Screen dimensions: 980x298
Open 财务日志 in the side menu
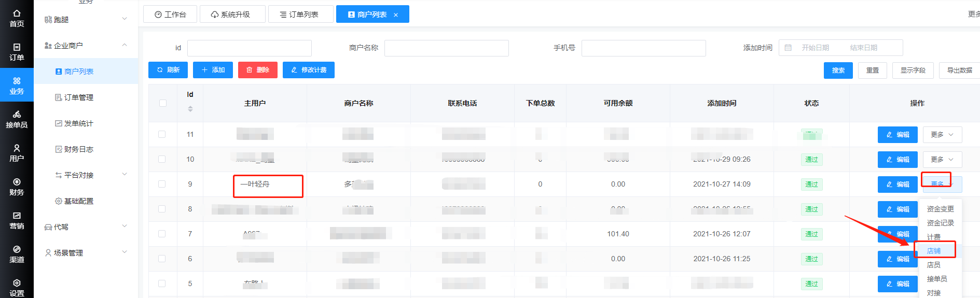86,149
